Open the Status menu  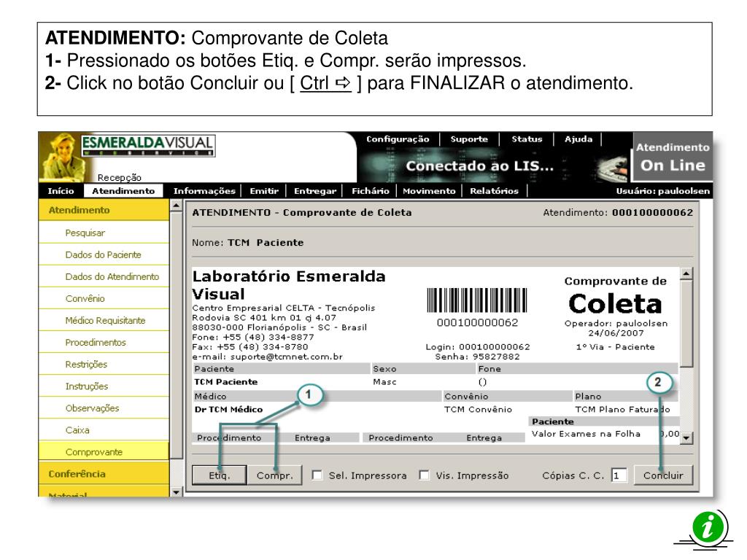[527, 139]
